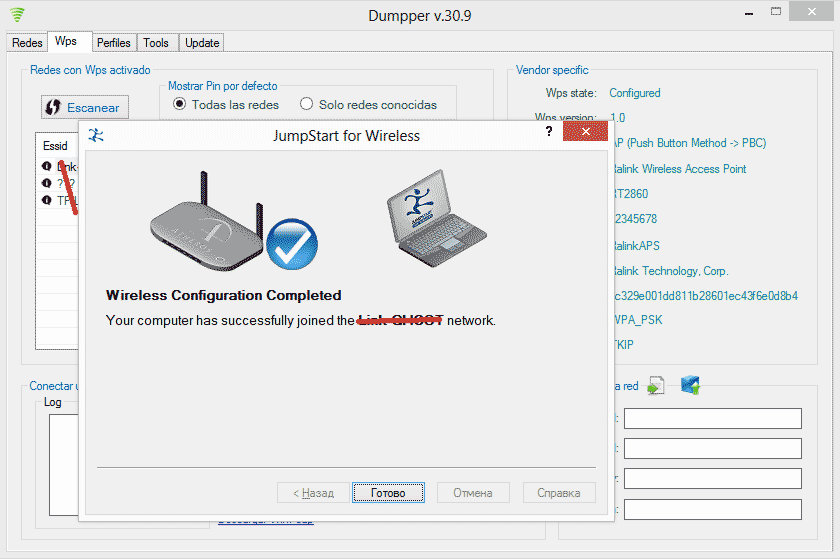Click the blue cube network icon

[690, 385]
